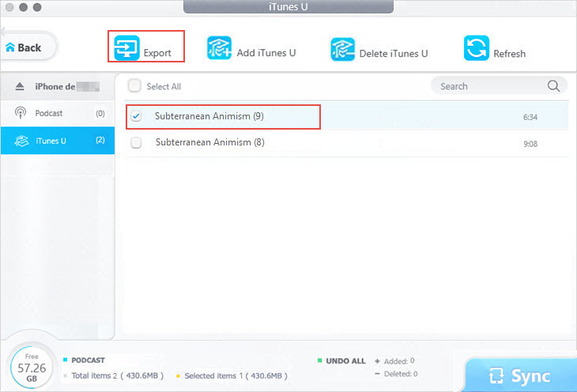577x392 pixels.
Task: Click the Add iTunes U label
Action: click(x=266, y=53)
